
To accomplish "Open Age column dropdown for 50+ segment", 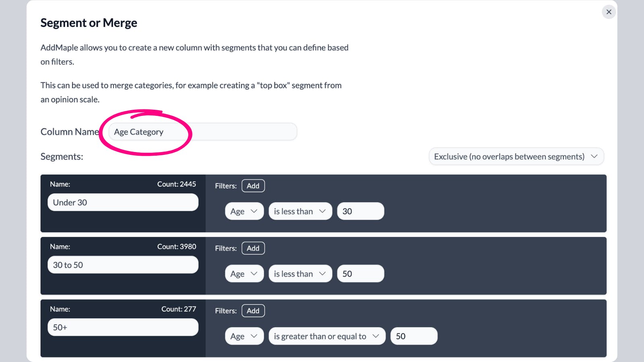I will [x=244, y=336].
